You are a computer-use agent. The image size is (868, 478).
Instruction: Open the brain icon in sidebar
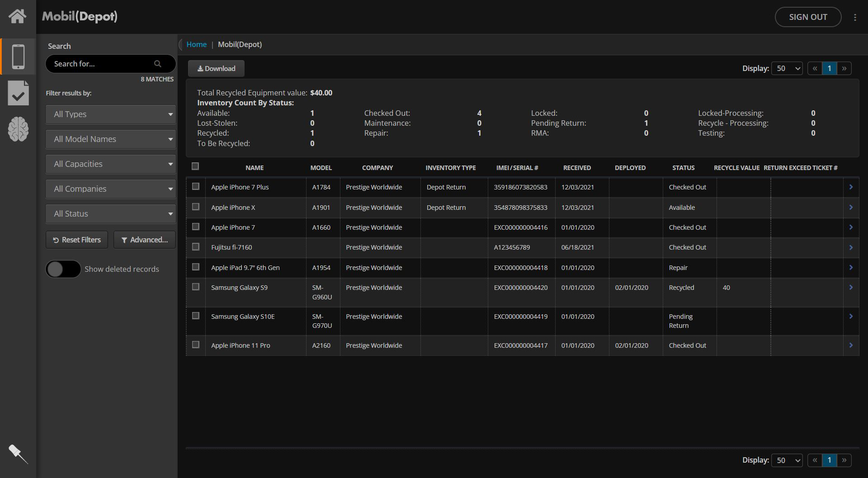(x=18, y=129)
